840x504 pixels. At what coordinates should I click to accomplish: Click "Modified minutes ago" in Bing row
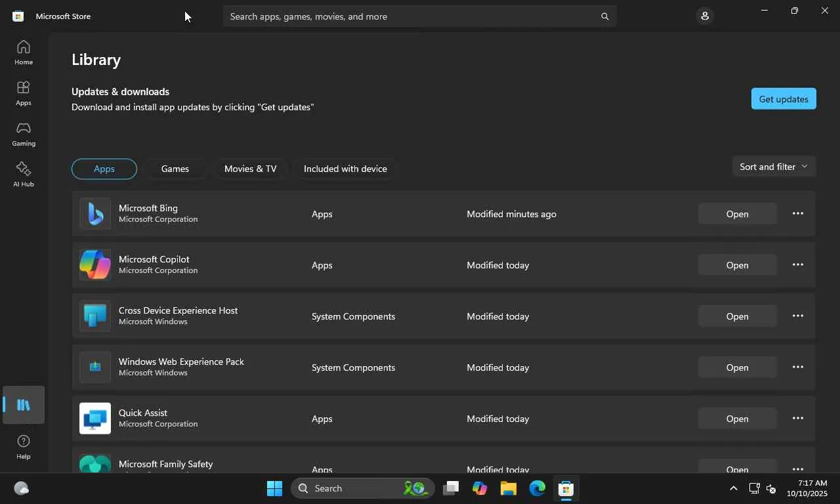click(512, 214)
